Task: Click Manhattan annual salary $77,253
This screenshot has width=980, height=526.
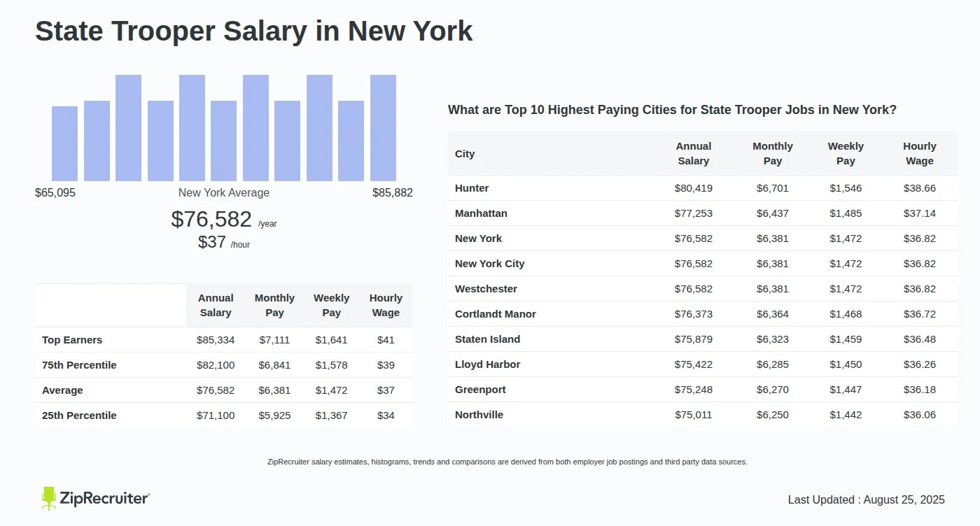Action: point(694,213)
